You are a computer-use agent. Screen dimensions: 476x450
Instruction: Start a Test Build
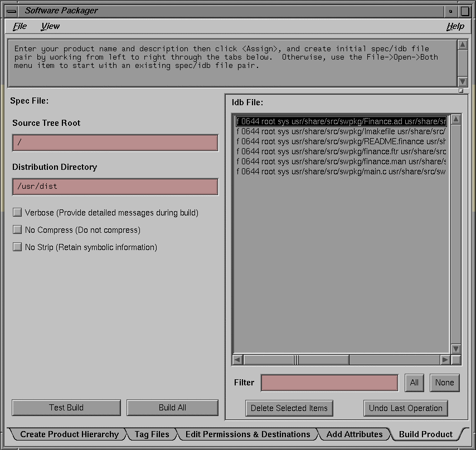(66, 407)
